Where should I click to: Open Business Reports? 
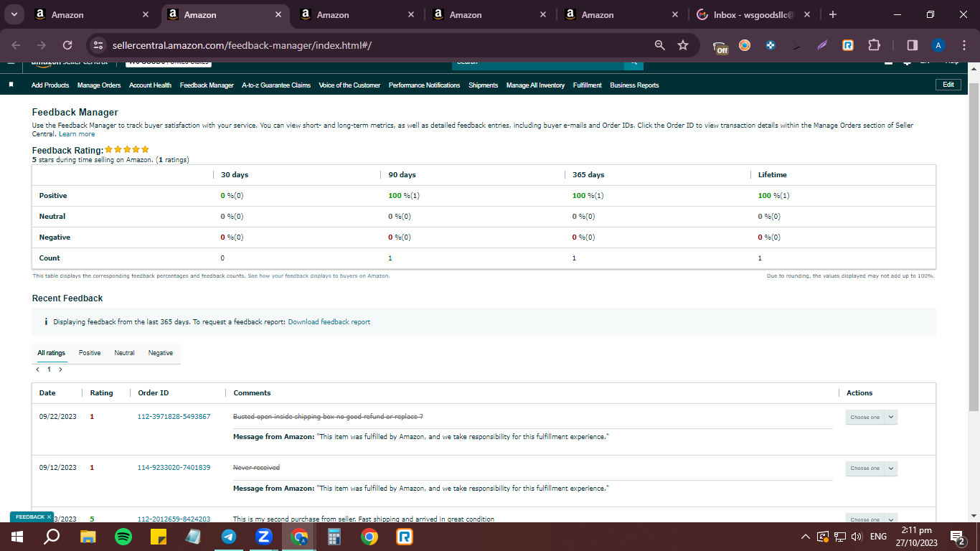[x=634, y=85]
